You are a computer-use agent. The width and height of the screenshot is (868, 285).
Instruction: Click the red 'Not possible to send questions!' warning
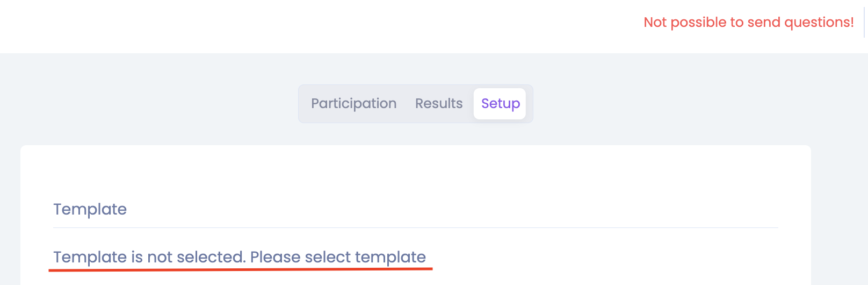tap(748, 23)
